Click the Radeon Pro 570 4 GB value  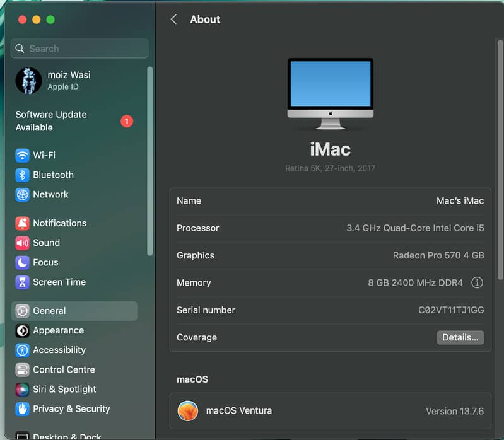click(438, 255)
